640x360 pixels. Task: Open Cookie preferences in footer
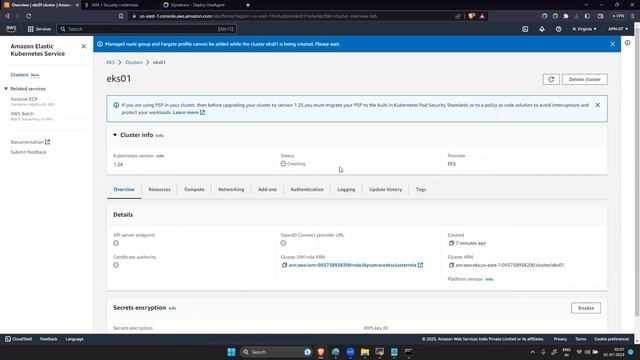point(611,339)
